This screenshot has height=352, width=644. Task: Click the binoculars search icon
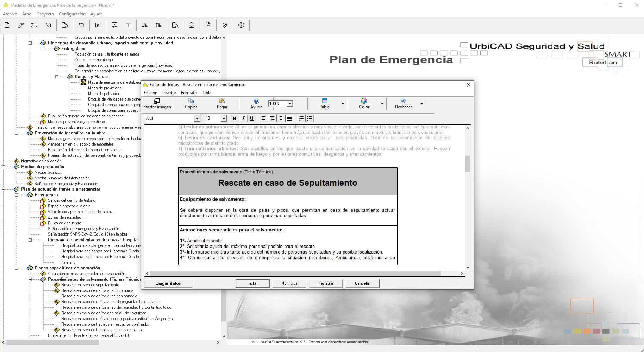point(81,25)
